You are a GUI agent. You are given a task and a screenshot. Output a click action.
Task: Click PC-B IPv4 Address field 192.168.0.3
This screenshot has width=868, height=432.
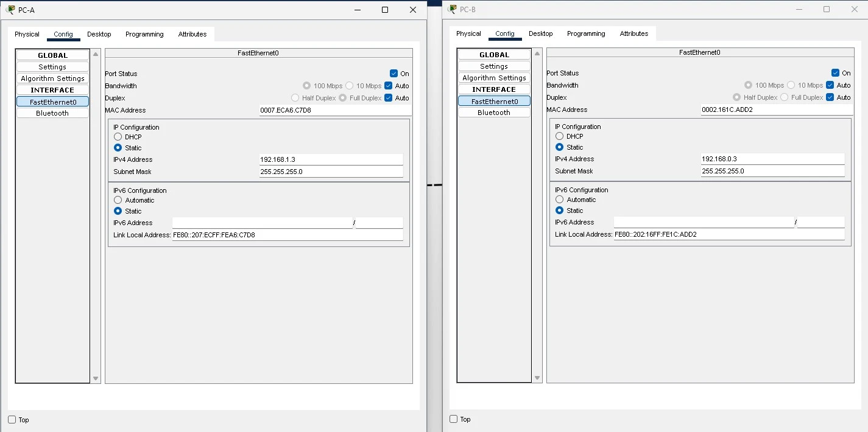click(x=772, y=159)
